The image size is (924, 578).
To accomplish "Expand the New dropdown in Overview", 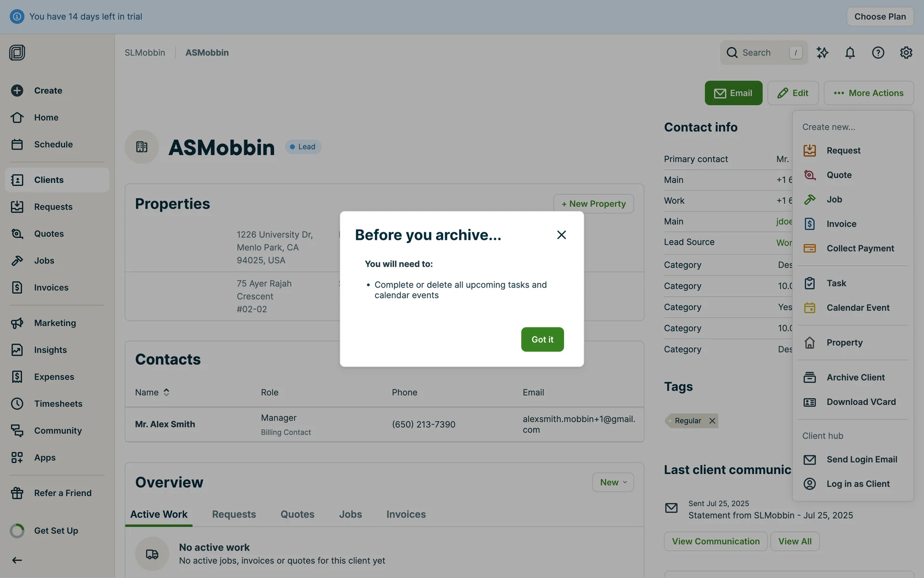I will [613, 482].
